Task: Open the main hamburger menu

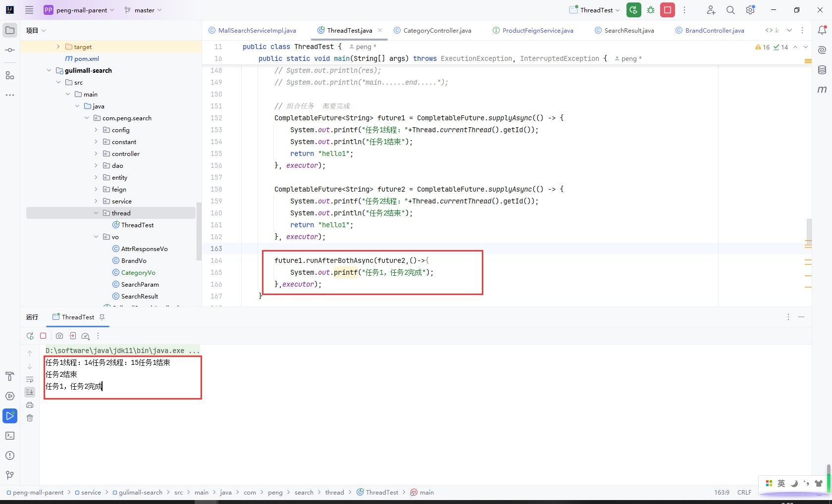Action: click(x=29, y=10)
